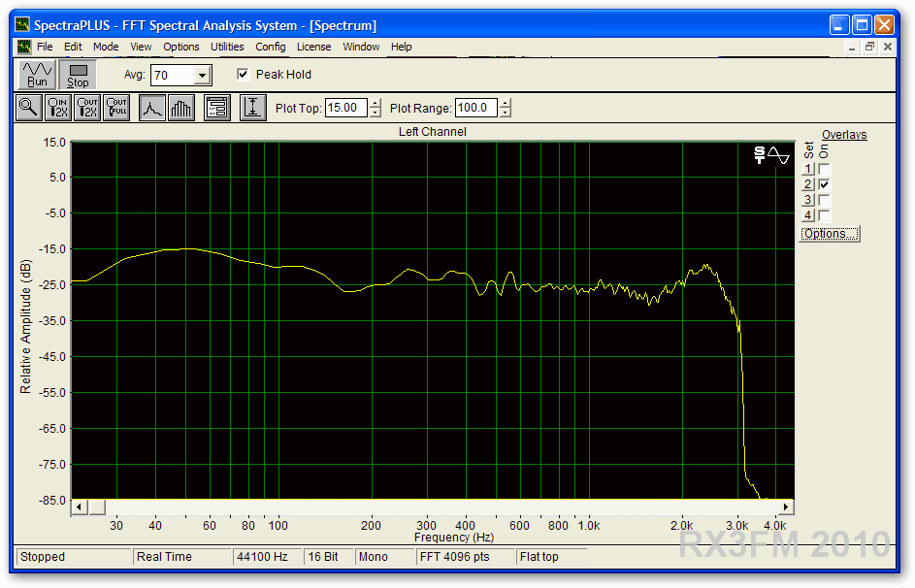Decrease Plot Top with down arrow
Screen dimensions: 915x588
click(x=375, y=113)
